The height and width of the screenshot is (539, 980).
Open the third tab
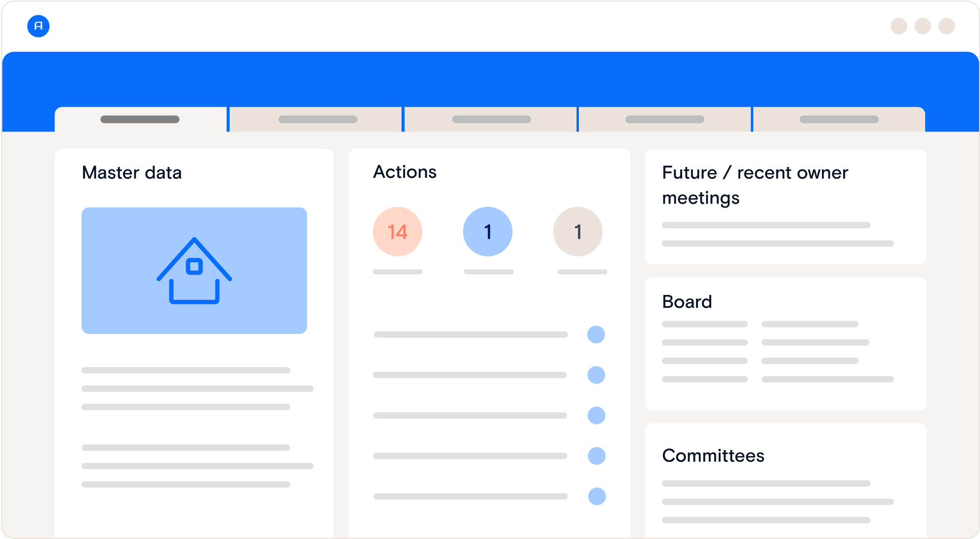491,120
